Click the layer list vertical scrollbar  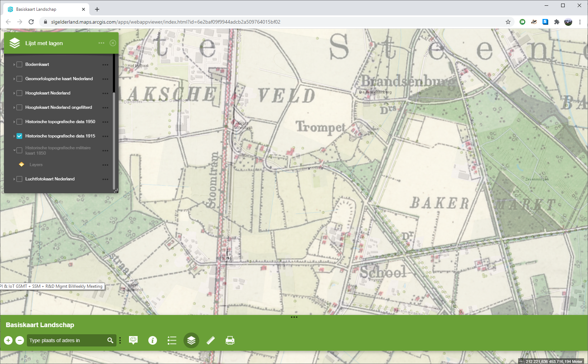(x=114, y=140)
